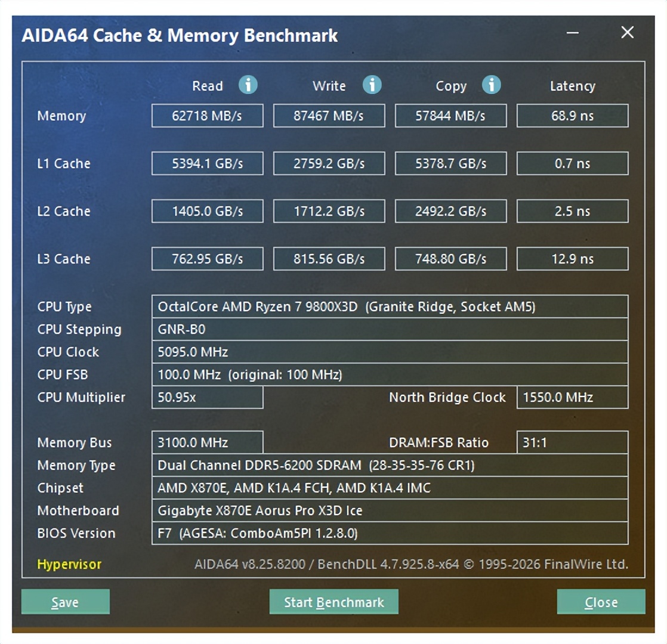
Task: Select the L2 Cache copy 2492.2 GB/s
Action: [450, 211]
